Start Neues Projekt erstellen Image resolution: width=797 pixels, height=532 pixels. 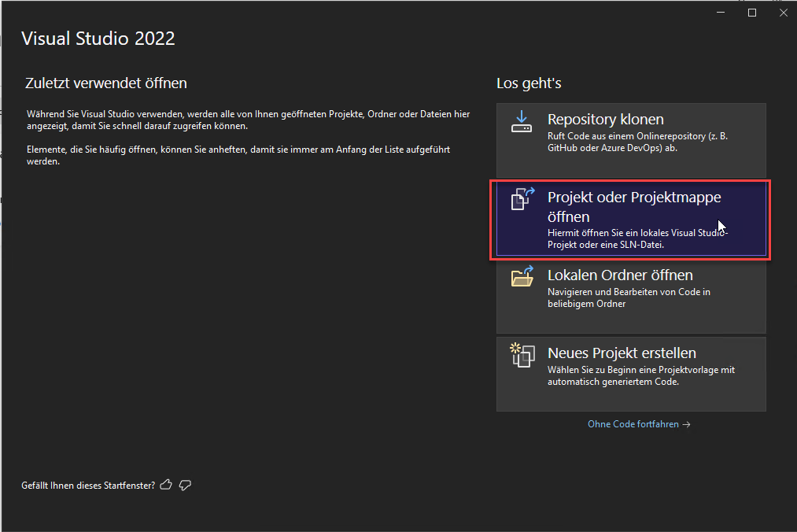point(631,374)
